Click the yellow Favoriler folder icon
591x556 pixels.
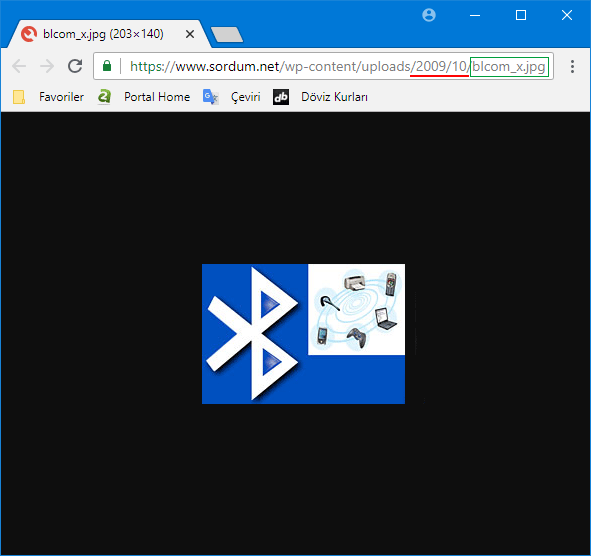click(x=19, y=97)
